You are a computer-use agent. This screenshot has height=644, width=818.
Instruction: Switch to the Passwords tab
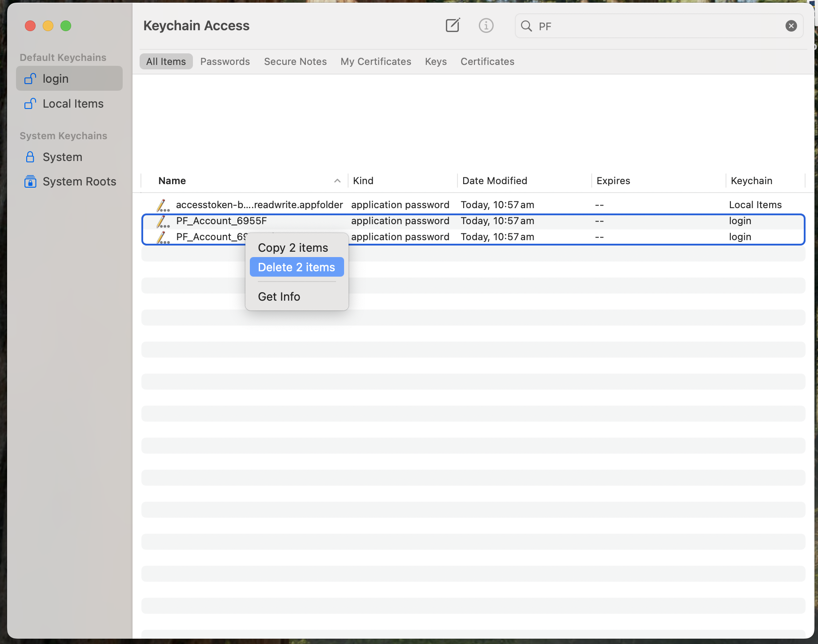tap(225, 61)
